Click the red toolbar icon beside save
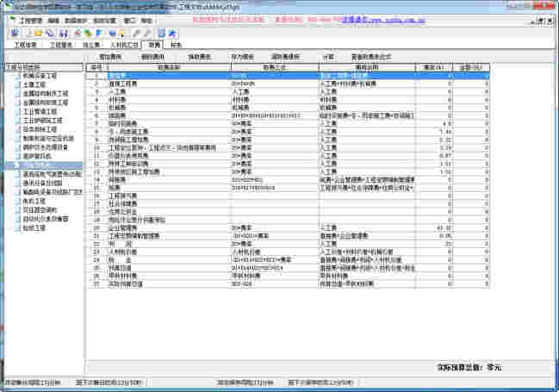 (78, 34)
